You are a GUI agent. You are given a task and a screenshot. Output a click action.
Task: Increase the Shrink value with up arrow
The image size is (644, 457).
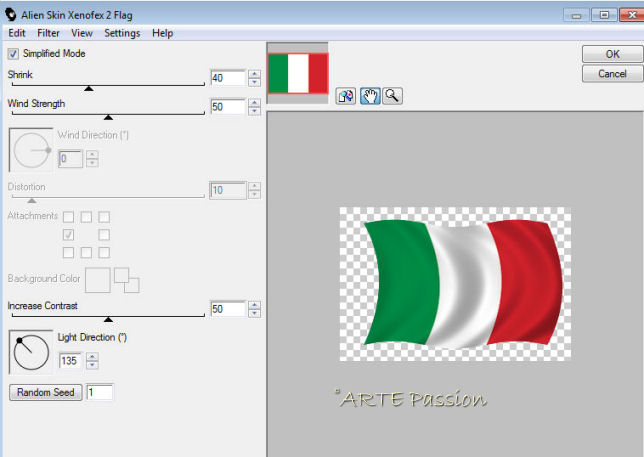point(255,74)
